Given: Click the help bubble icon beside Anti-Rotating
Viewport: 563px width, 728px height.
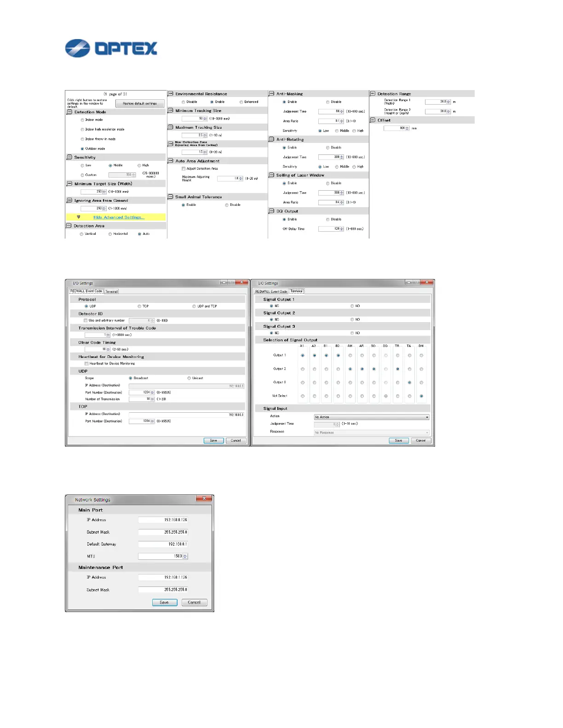Looking at the screenshot, I should pos(271,139).
